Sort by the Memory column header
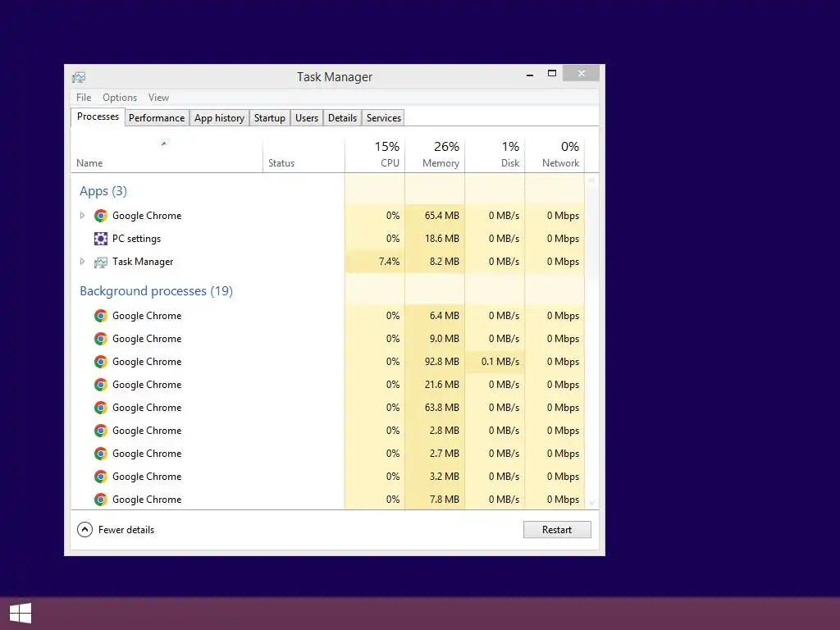 click(435, 155)
